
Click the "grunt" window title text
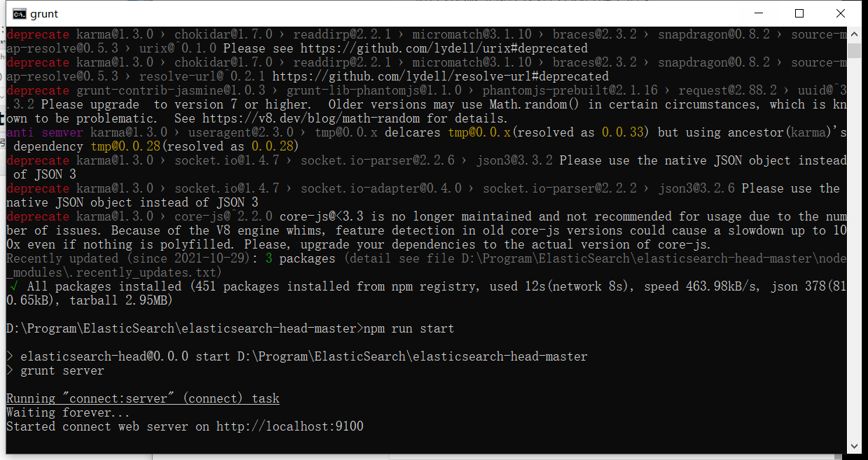pos(44,13)
